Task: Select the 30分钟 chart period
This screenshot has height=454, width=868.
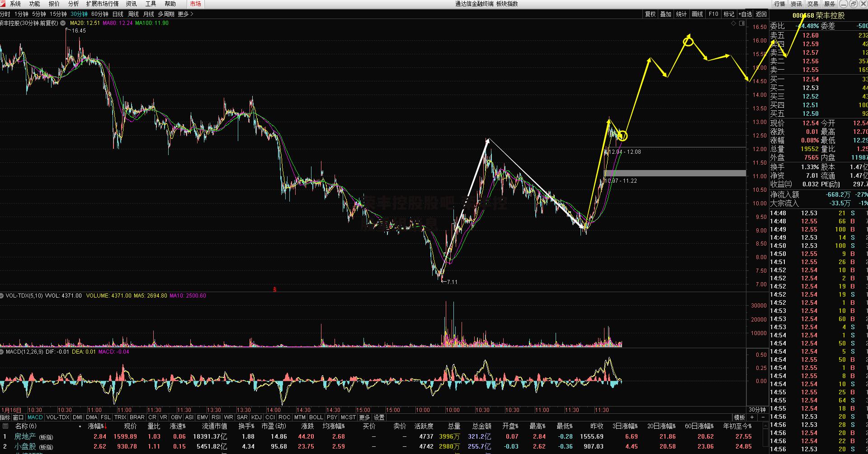Action: 79,14
